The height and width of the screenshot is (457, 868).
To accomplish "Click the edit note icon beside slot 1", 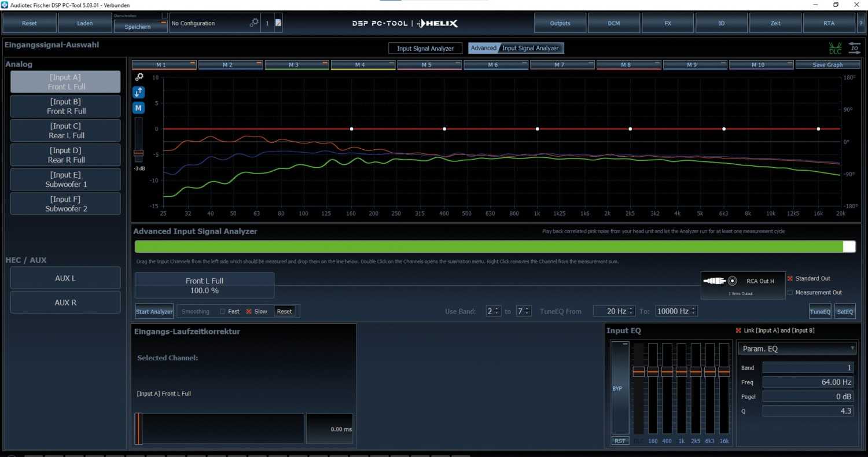I will [278, 23].
